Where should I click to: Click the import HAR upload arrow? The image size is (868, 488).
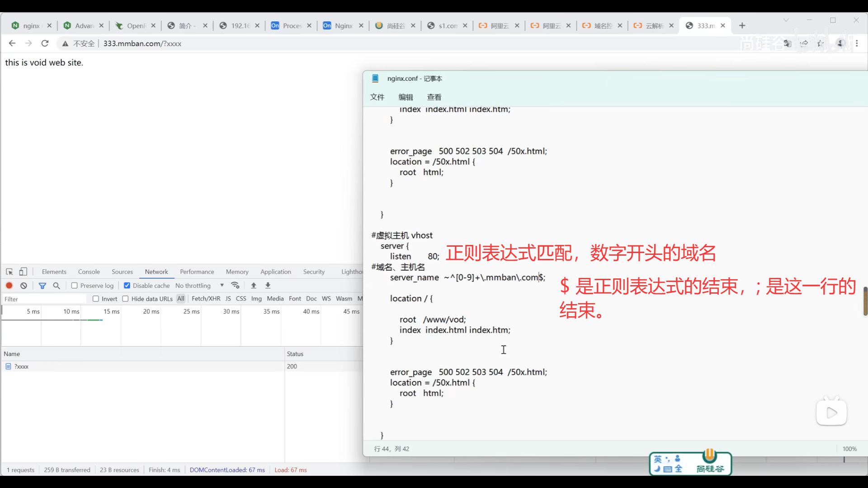click(254, 286)
